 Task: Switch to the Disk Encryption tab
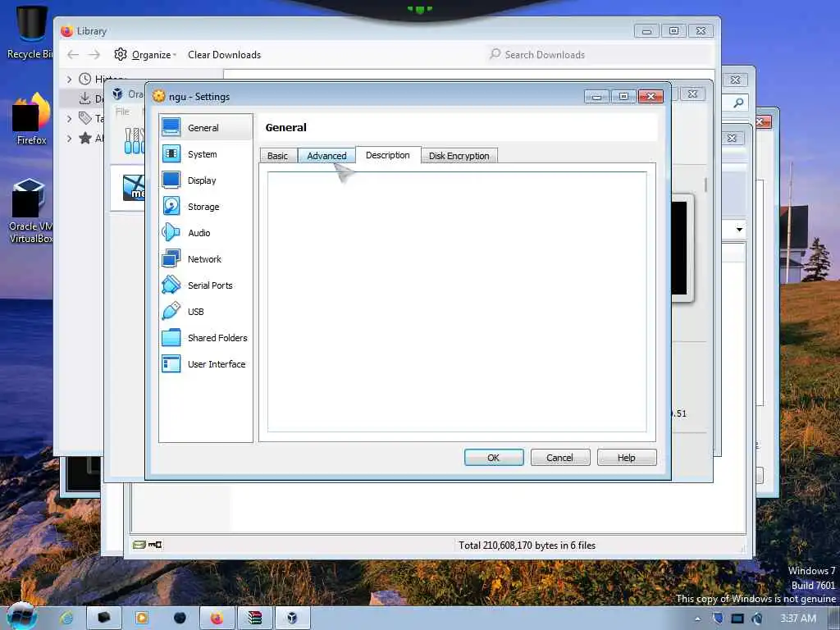tap(459, 156)
